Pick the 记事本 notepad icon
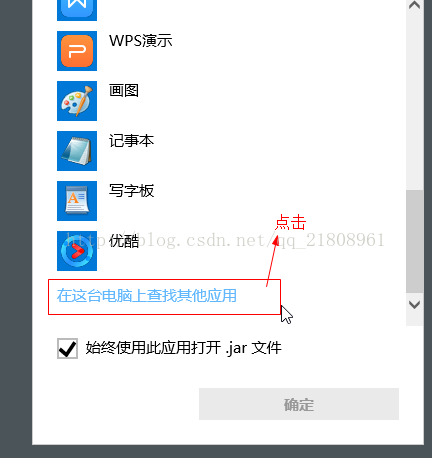This screenshot has width=432, height=458. tap(77, 151)
